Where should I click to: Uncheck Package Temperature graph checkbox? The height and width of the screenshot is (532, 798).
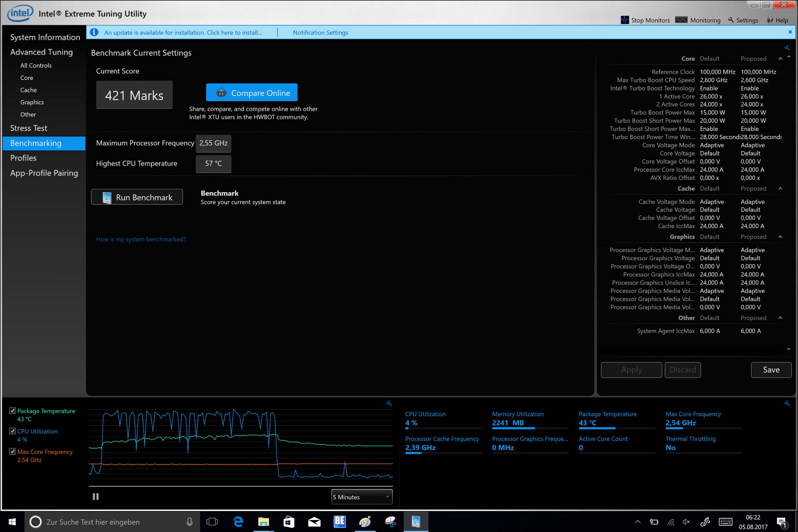coord(12,411)
